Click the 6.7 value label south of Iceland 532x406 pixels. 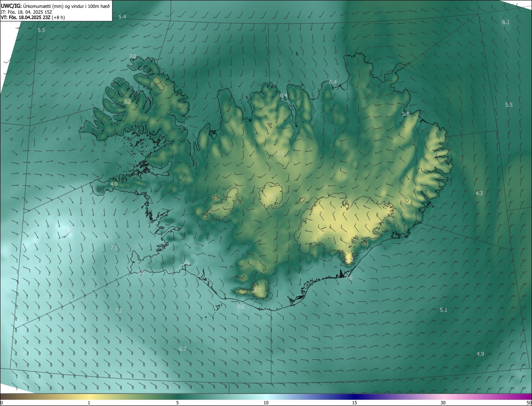(183, 349)
